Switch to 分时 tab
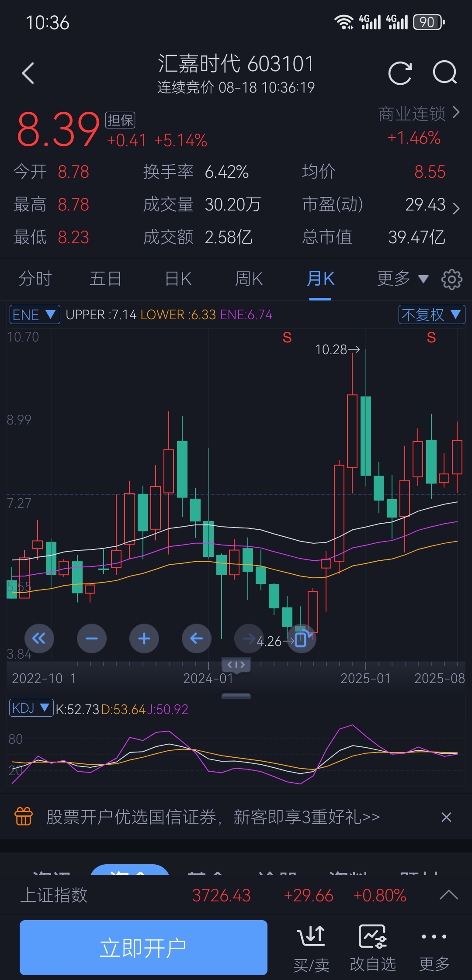The width and height of the screenshot is (472, 980). (35, 279)
